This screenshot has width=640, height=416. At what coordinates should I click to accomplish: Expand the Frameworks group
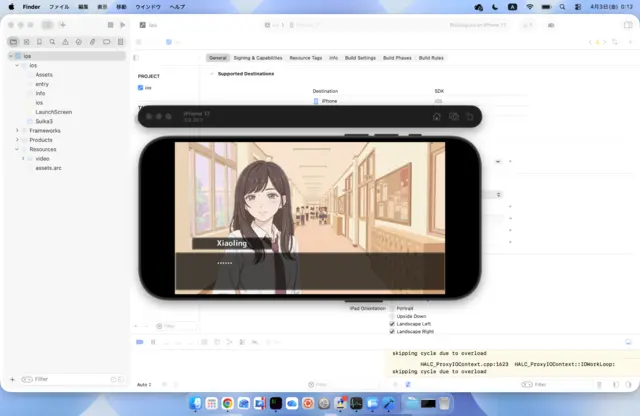(x=17, y=131)
